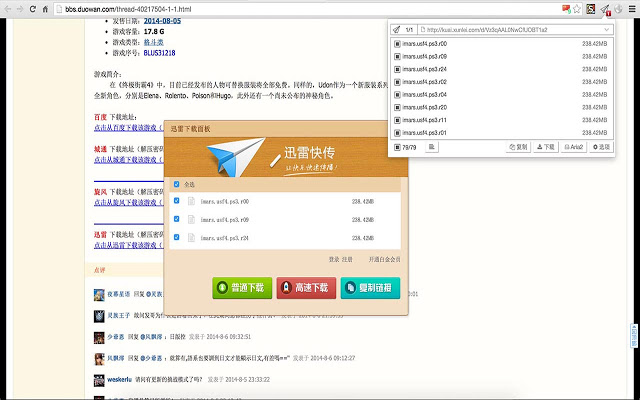Open the 旋风 download link
Viewport: 640px width, 400px height.
tap(129, 202)
